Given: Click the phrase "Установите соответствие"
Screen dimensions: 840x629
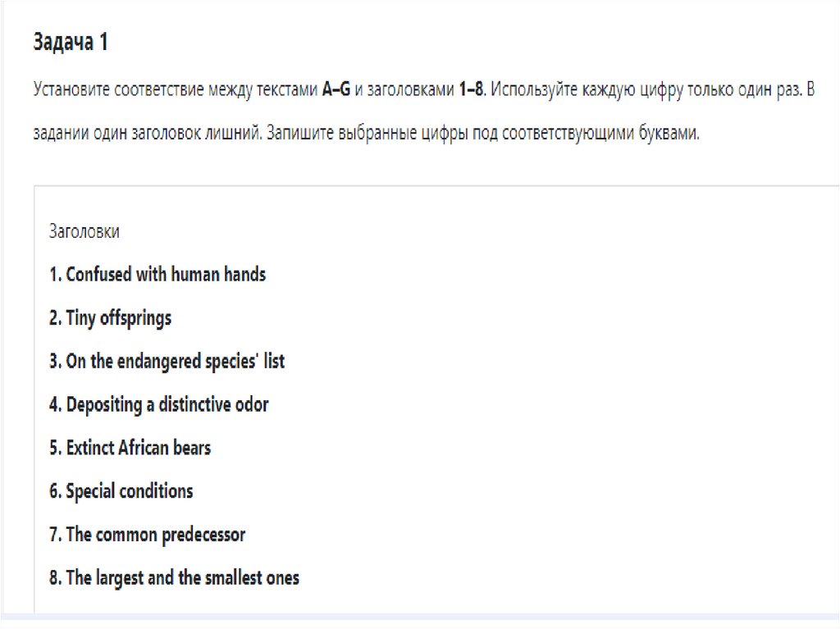Looking at the screenshot, I should point(113,89).
